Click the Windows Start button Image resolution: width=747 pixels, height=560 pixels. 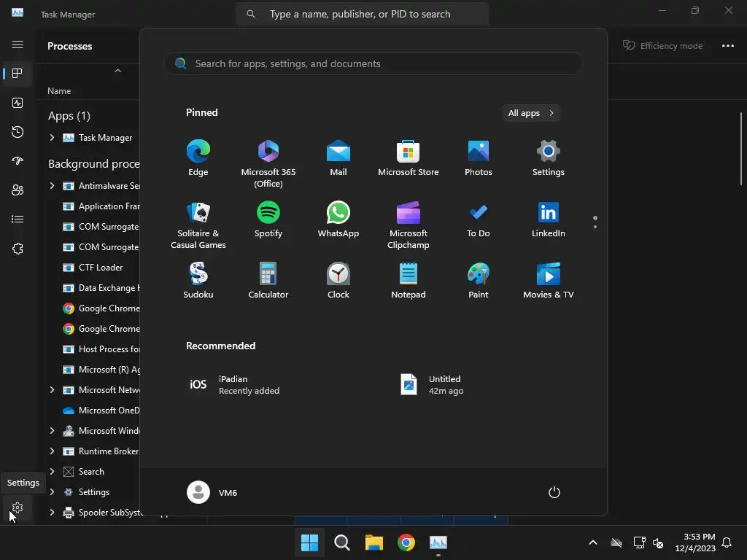coord(309,542)
